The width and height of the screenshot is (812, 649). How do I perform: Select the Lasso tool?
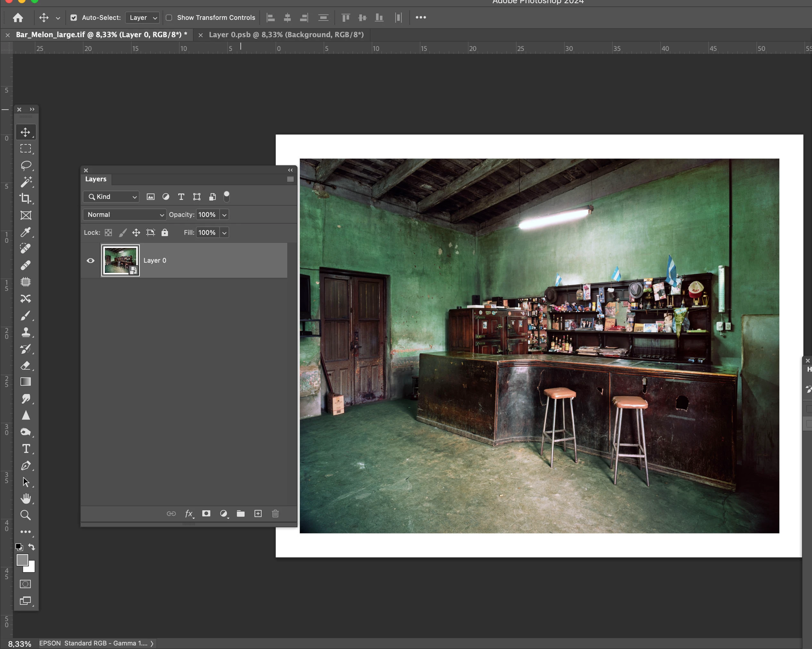click(25, 165)
